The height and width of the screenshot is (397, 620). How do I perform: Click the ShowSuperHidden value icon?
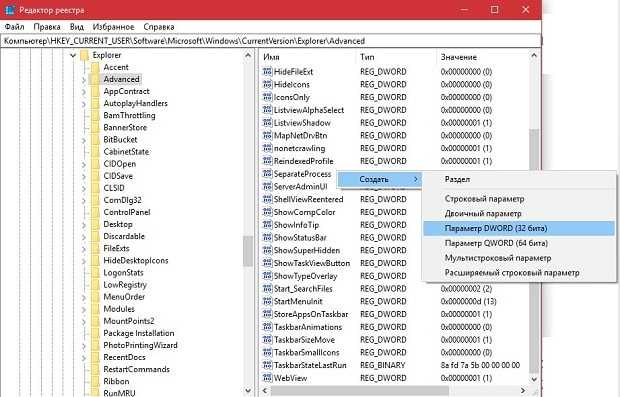coord(267,250)
